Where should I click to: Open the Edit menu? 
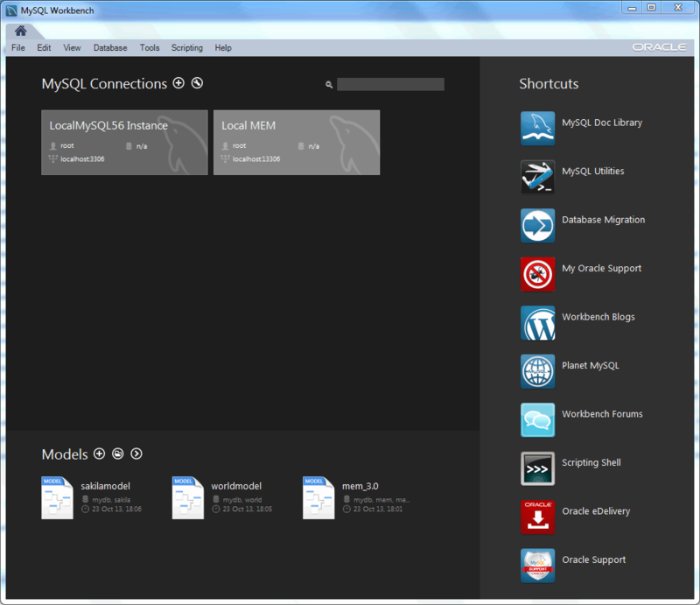[x=44, y=48]
